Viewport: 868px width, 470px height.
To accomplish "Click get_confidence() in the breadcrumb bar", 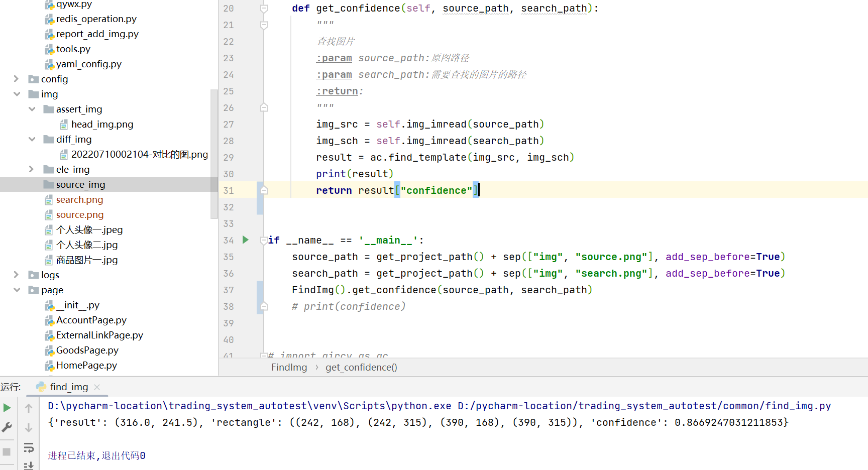I will (x=361, y=367).
